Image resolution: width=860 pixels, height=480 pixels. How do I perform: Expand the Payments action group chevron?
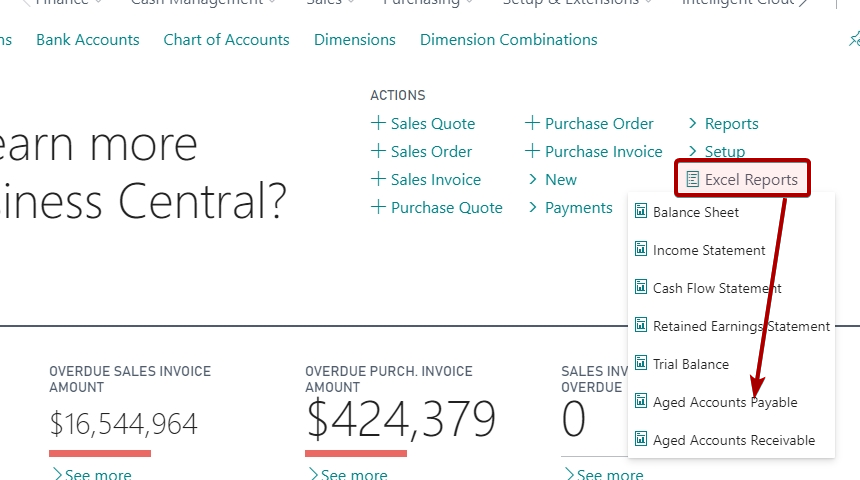point(533,207)
